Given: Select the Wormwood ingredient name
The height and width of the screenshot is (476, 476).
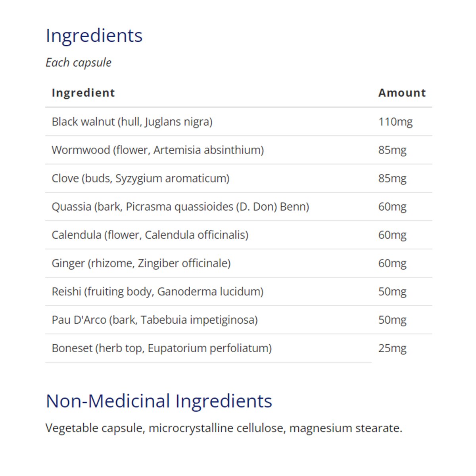Looking at the screenshot, I should click(x=157, y=150).
